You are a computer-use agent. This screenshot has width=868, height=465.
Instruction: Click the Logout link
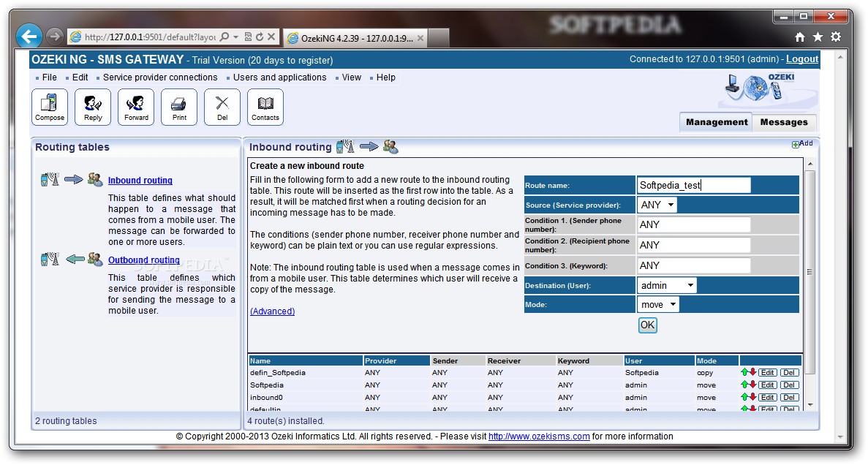(x=802, y=59)
